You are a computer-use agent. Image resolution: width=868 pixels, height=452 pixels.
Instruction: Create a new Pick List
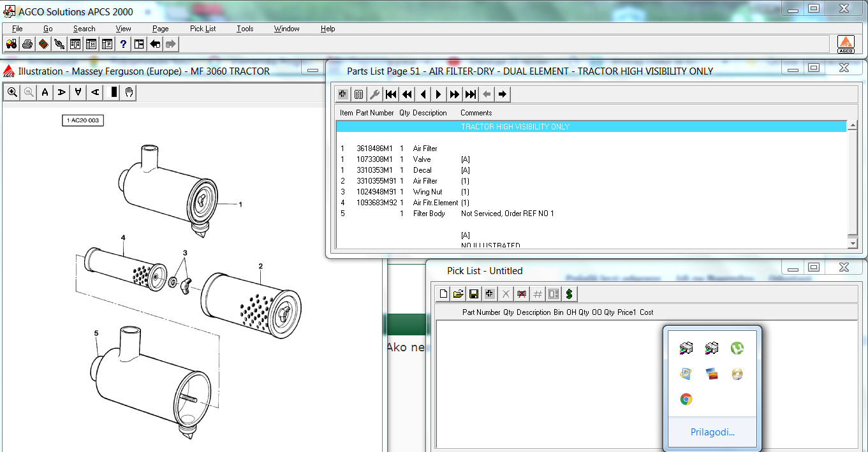443,294
